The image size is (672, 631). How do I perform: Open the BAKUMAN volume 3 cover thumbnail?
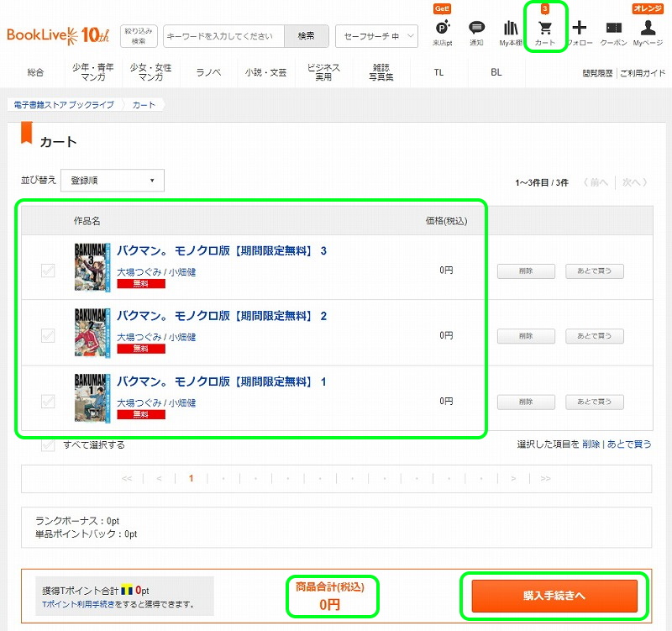pyautogui.click(x=92, y=267)
